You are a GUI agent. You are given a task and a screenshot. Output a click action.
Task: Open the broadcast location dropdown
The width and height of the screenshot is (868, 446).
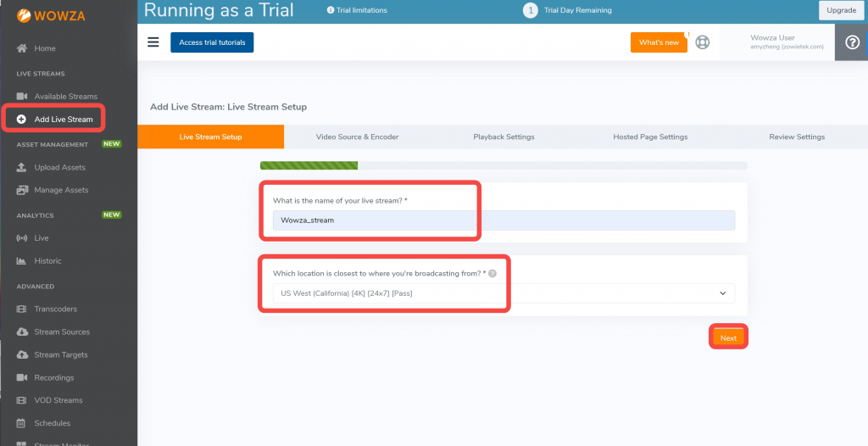point(504,293)
